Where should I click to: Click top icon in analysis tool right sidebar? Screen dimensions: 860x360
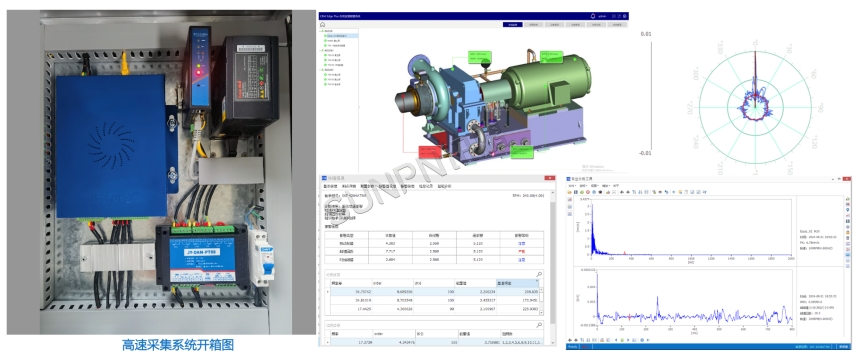pyautogui.click(x=847, y=199)
